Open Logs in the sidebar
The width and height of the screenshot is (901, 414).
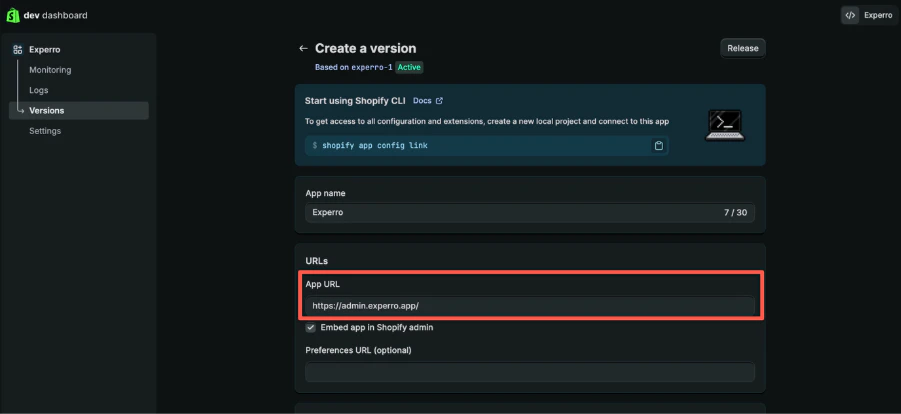pos(38,90)
